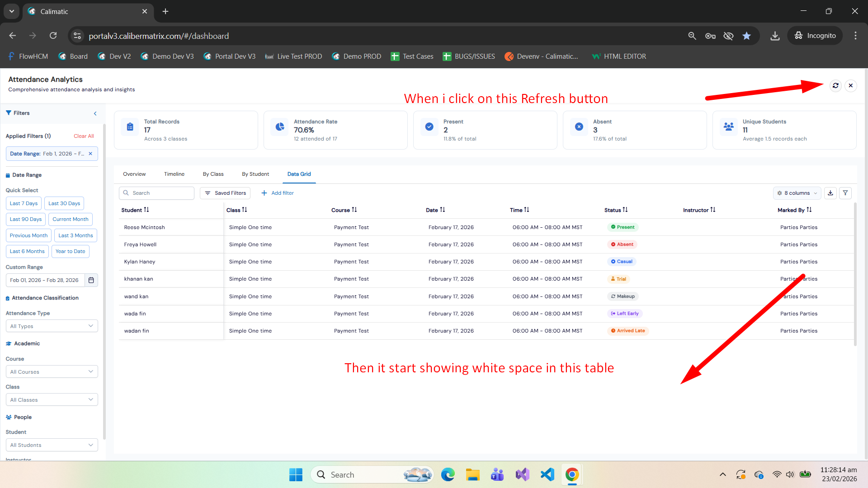Click the Refresh icon in Attendance Analytics header
Viewport: 868px width, 488px height.
tap(835, 85)
